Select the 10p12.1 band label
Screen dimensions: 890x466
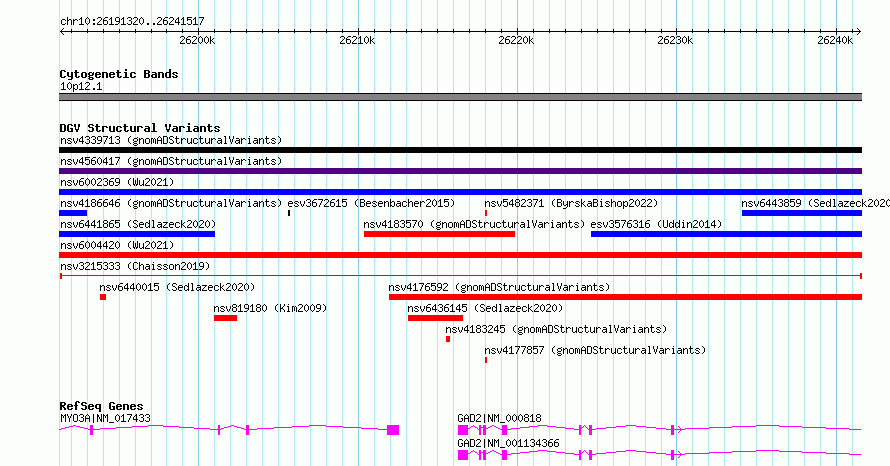(81, 86)
